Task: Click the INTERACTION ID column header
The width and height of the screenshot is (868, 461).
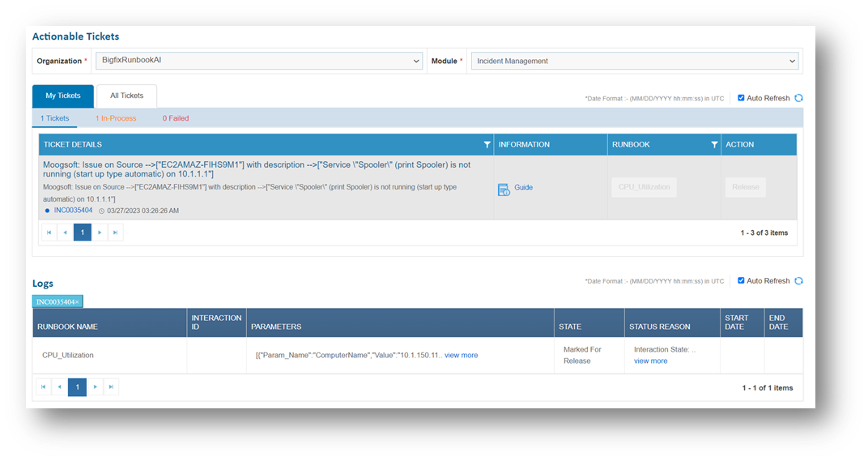Action: point(216,322)
